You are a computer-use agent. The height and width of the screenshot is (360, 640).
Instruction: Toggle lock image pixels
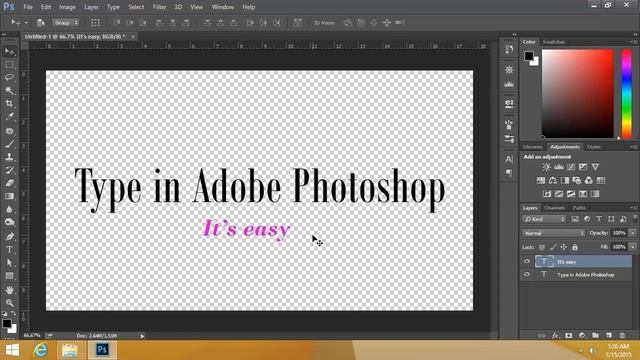click(553, 247)
